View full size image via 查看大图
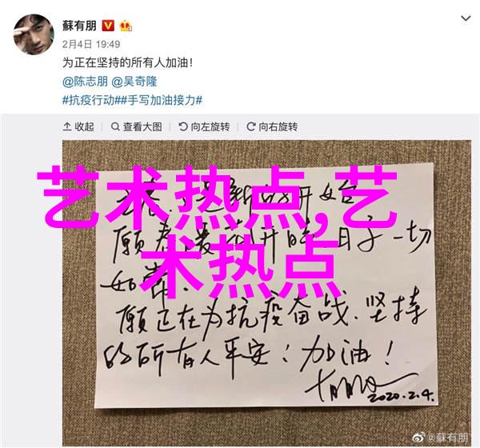The width and height of the screenshot is (480, 448). 137,126
